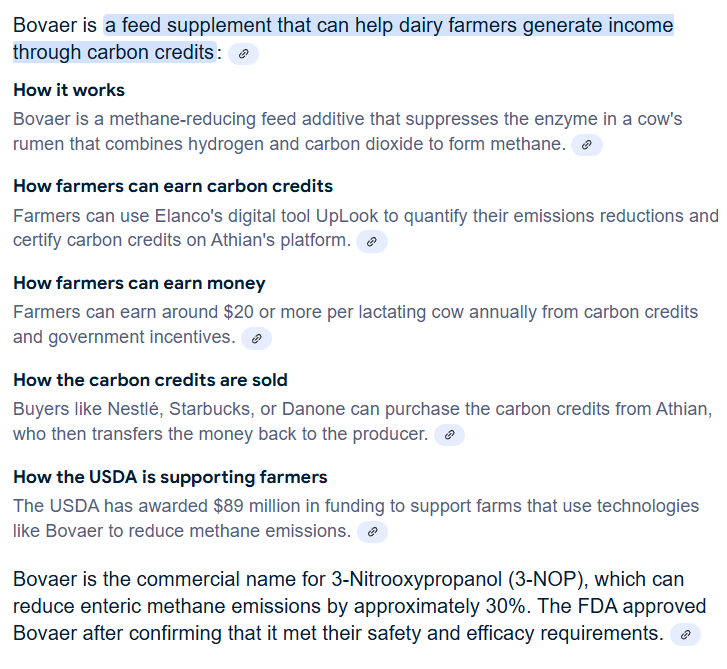Click the paragraph mentioning Nestlé, Starbucks, or Danone
The image size is (727, 669).
(x=362, y=421)
